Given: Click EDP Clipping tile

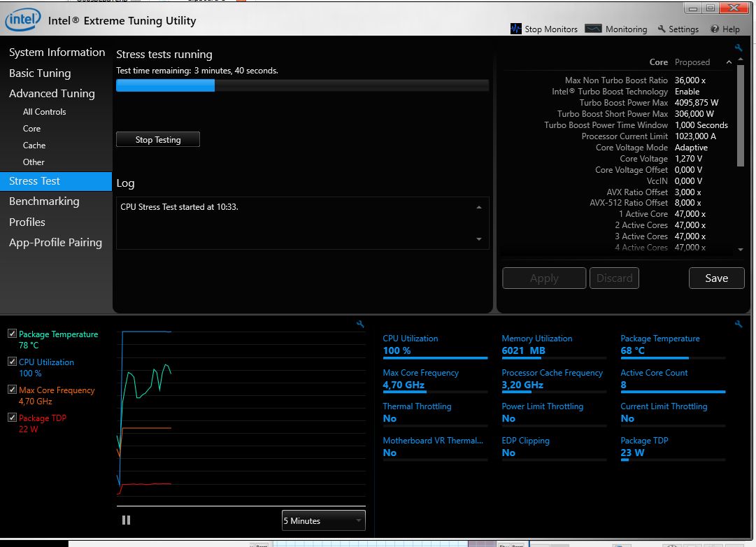Looking at the screenshot, I should 553,448.
